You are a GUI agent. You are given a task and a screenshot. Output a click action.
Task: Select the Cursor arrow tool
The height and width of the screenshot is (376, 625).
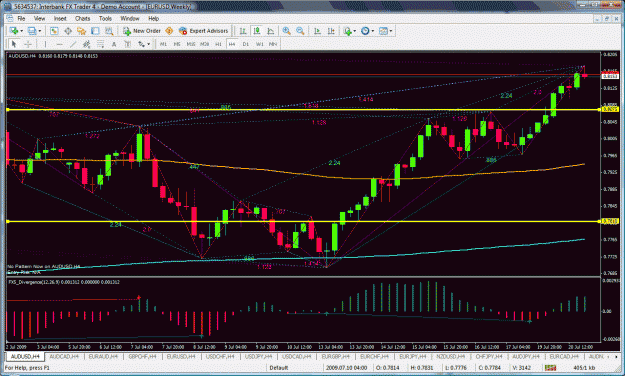[x=14, y=44]
